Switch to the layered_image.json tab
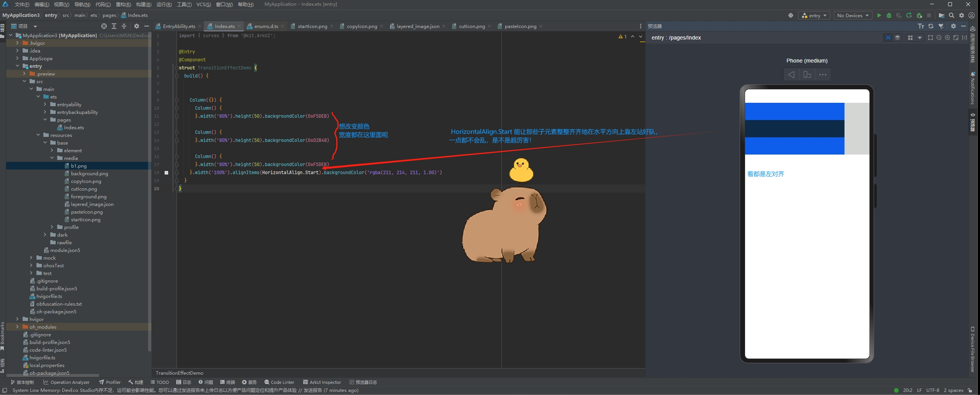980x395 pixels. click(x=418, y=26)
